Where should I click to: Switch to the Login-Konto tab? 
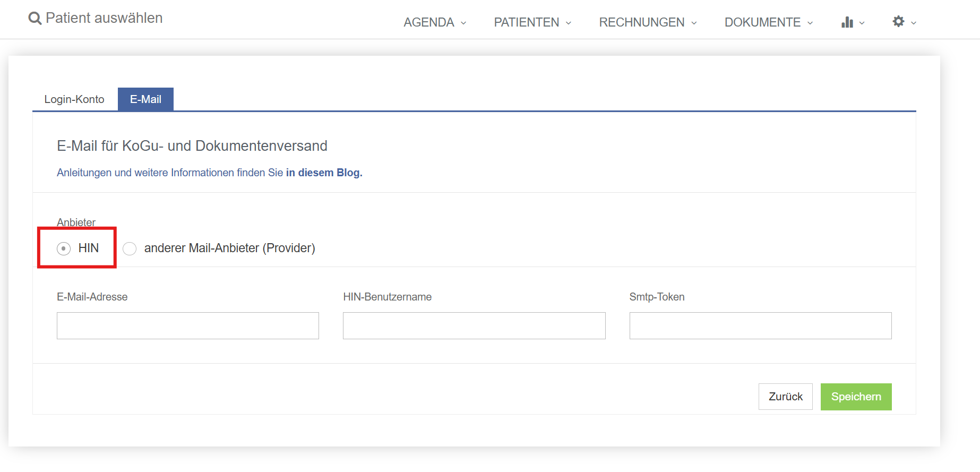coord(74,99)
